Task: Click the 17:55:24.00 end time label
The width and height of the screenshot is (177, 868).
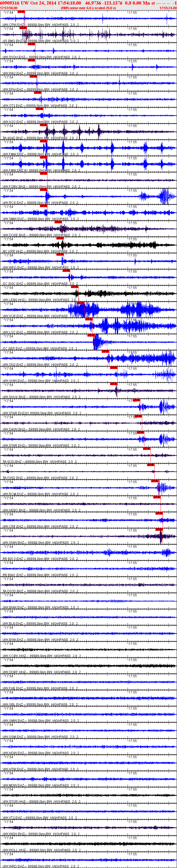Action: click(168, 8)
